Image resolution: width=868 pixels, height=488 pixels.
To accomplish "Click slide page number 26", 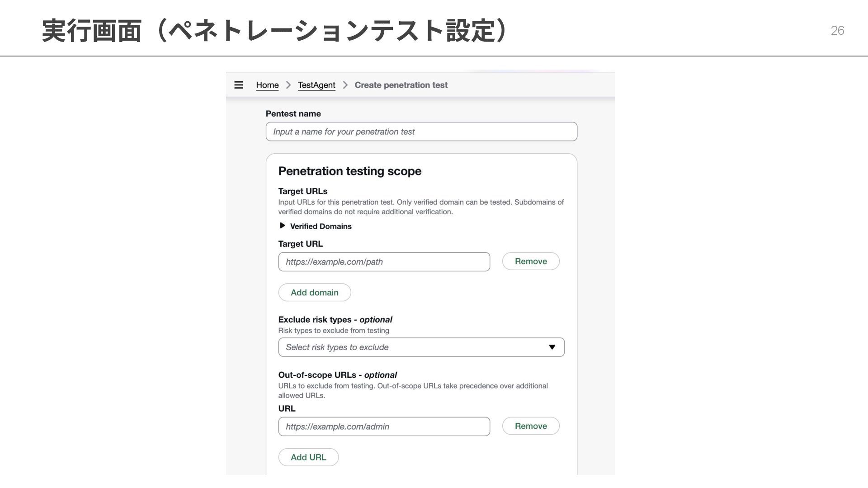I will (x=837, y=30).
